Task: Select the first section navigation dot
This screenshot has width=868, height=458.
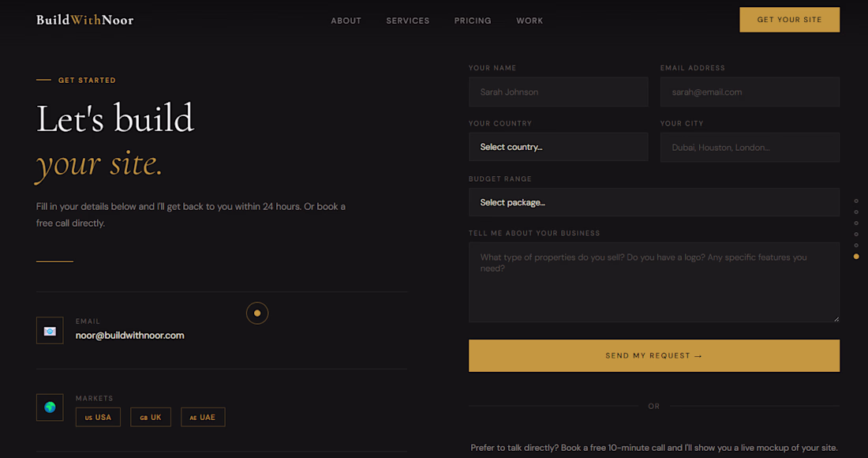Action: (856, 201)
